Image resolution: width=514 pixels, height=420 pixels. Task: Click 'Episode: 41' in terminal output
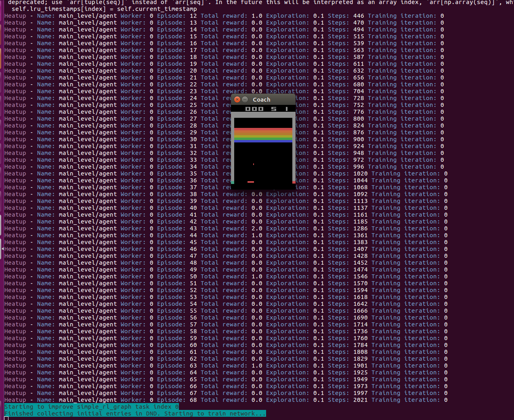tap(177, 215)
